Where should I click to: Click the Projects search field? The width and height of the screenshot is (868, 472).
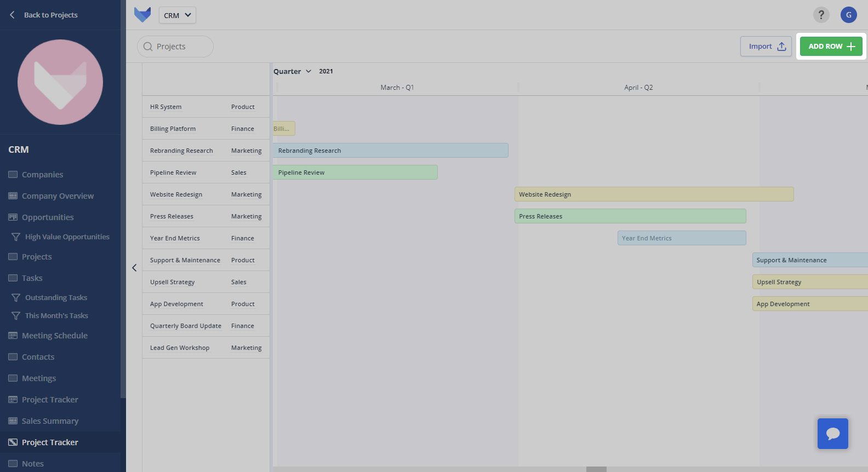175,47
